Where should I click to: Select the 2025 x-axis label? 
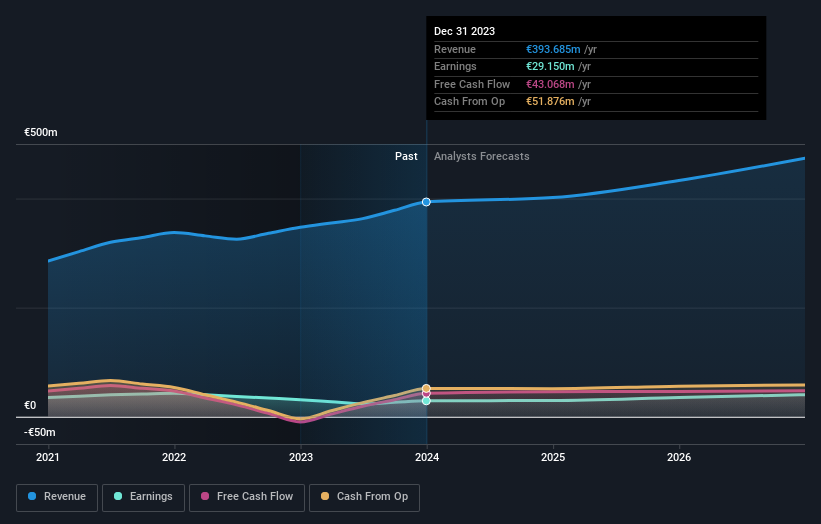tap(553, 457)
